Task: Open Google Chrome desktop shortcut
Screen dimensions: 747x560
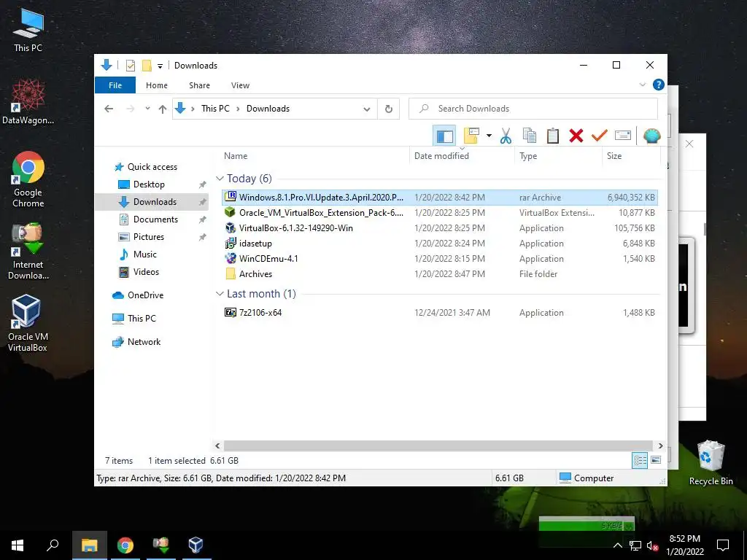Action: click(x=28, y=179)
